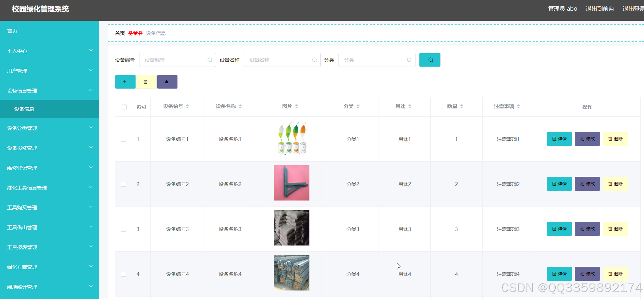Sort table by 设备编号 column arrows
Image resolution: width=644 pixels, height=299 pixels.
pos(187,106)
